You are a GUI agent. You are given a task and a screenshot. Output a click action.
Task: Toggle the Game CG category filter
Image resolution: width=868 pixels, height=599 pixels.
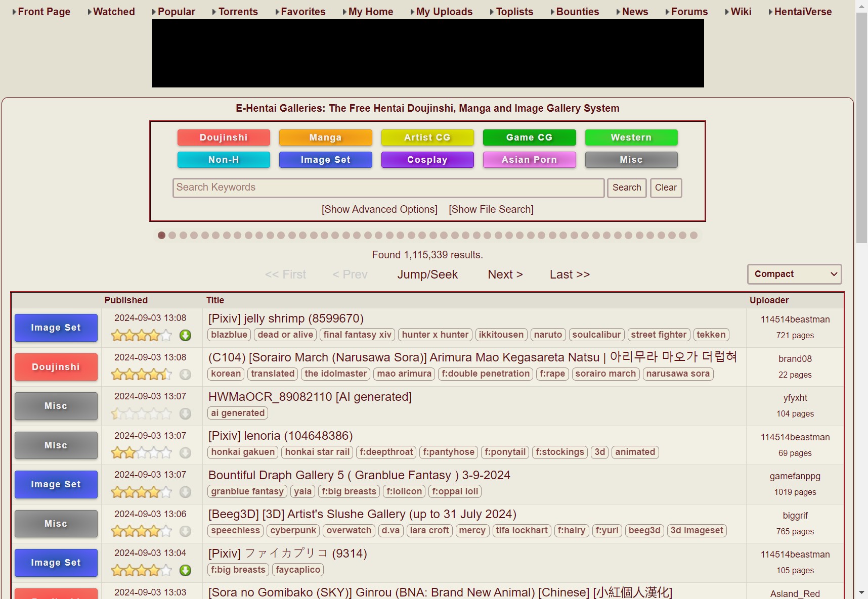(x=529, y=137)
